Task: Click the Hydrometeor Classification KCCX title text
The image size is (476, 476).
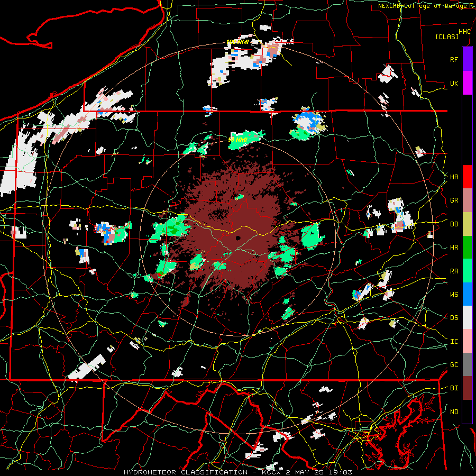Action: pos(238,472)
